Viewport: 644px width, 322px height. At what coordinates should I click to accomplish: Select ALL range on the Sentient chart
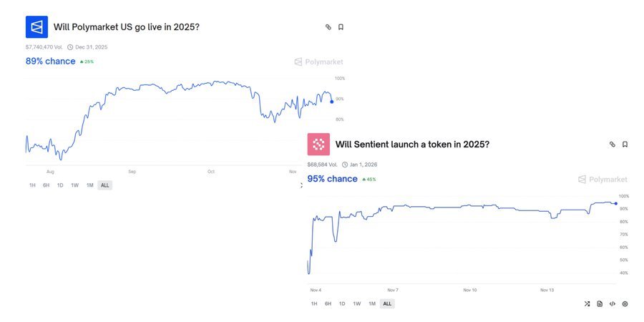click(x=387, y=303)
